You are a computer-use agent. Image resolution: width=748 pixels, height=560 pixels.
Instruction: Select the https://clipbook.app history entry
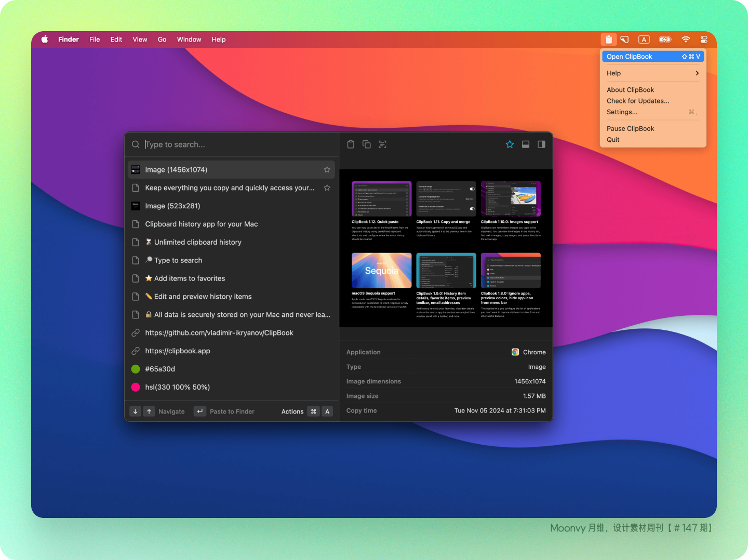point(231,351)
